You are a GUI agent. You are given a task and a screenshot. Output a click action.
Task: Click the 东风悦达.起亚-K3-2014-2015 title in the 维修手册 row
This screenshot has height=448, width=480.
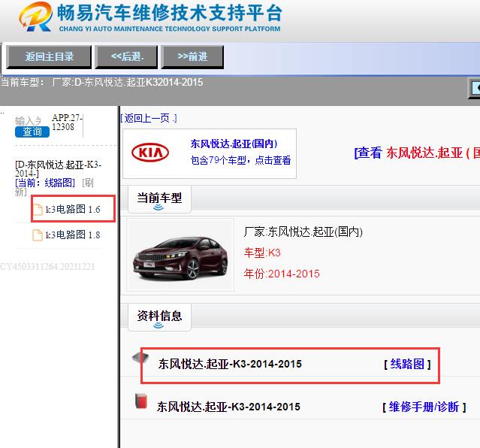pyautogui.click(x=228, y=407)
